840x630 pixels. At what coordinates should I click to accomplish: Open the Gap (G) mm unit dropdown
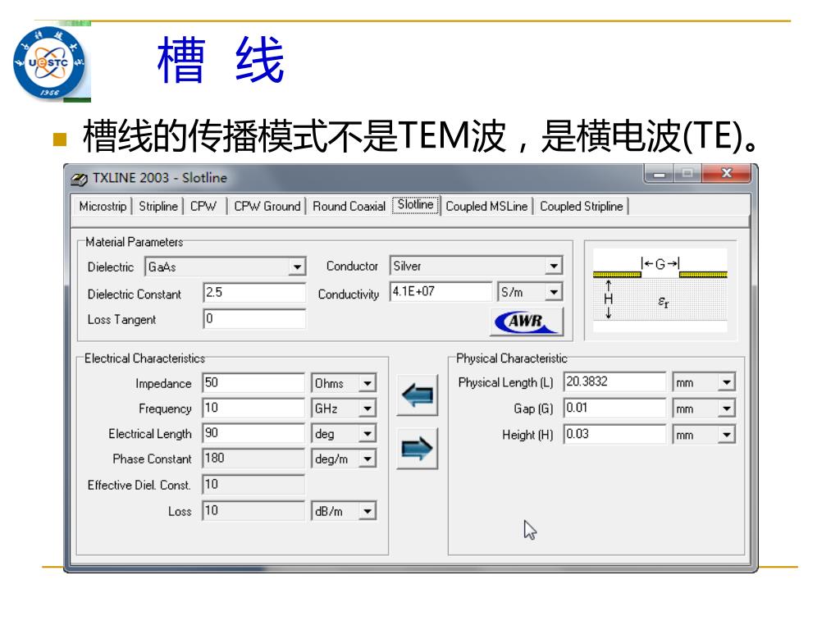pos(727,409)
